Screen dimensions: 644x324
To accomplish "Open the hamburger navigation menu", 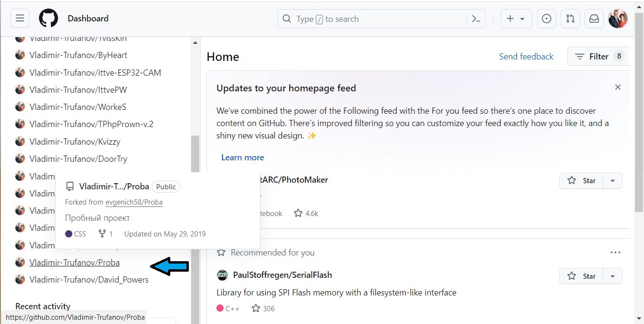I will pos(20,19).
